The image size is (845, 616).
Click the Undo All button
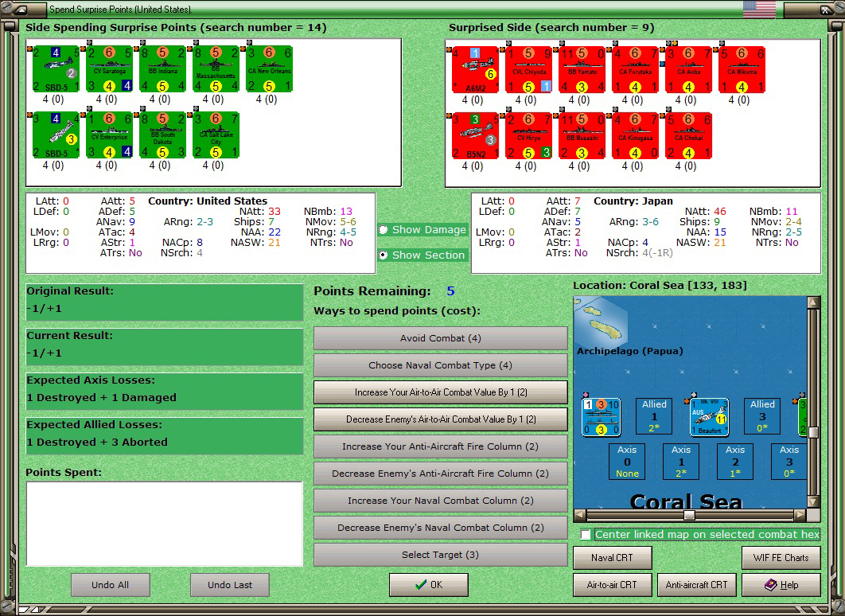[x=111, y=585]
